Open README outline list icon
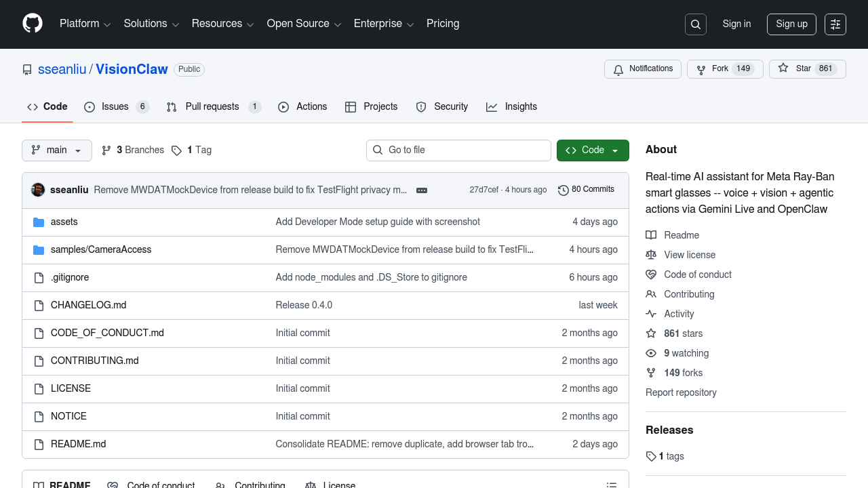The image size is (868, 488). pos(611,484)
